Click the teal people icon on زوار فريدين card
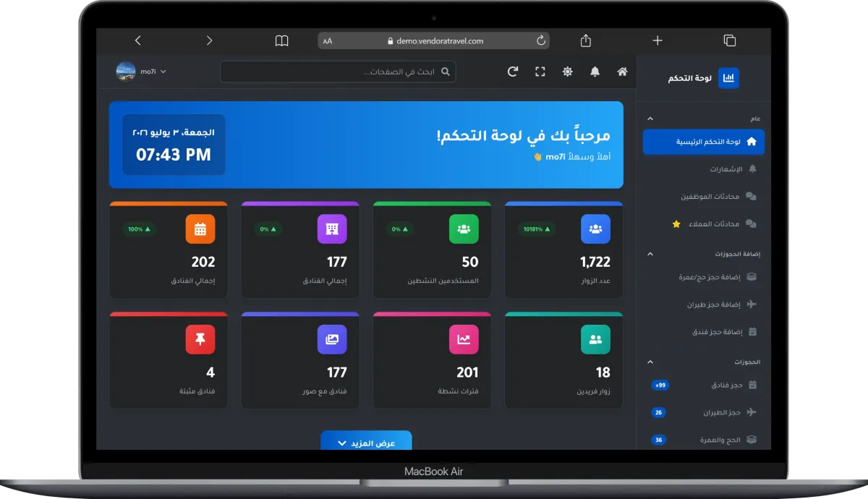Screen dimensions: 868x499 pyautogui.click(x=595, y=339)
